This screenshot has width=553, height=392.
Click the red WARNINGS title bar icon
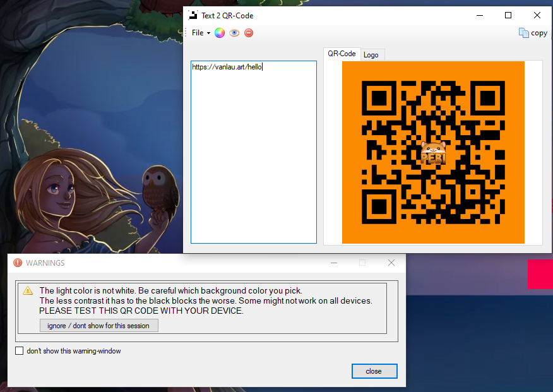point(18,263)
